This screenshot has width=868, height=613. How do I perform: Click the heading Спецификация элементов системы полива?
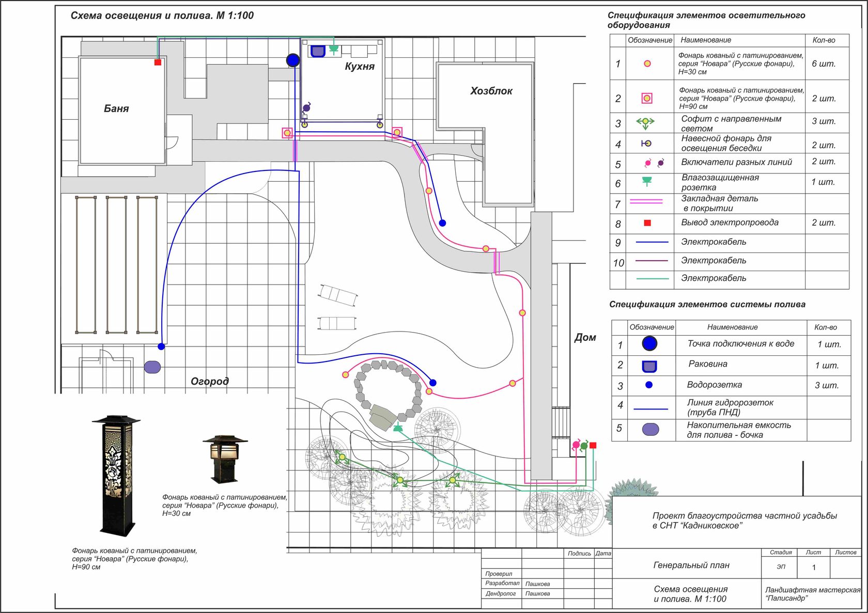[707, 304]
